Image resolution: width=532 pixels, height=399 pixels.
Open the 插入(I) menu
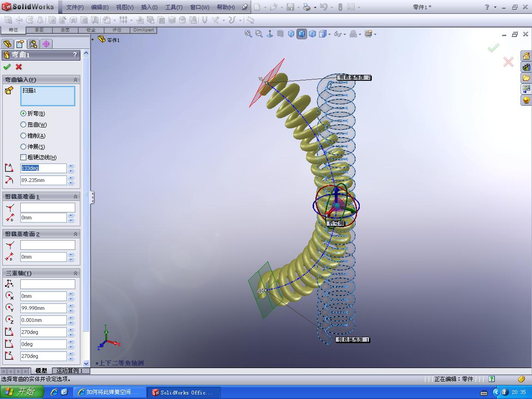(149, 7)
